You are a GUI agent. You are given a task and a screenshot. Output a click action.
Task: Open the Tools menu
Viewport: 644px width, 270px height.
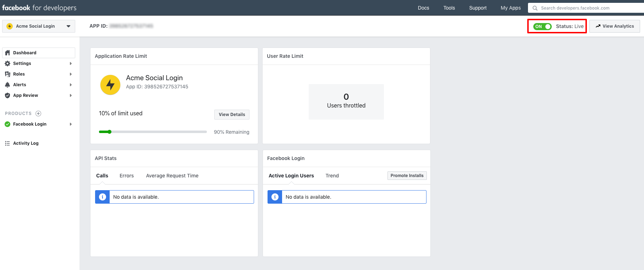(449, 8)
